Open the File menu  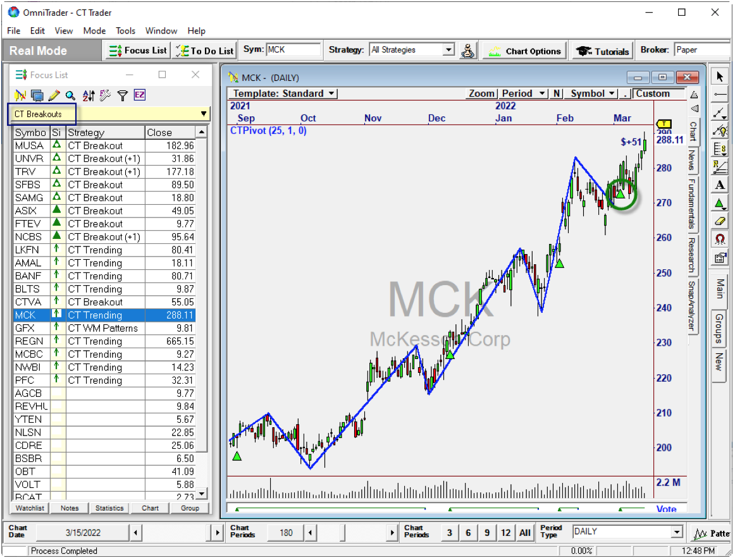coord(13,31)
